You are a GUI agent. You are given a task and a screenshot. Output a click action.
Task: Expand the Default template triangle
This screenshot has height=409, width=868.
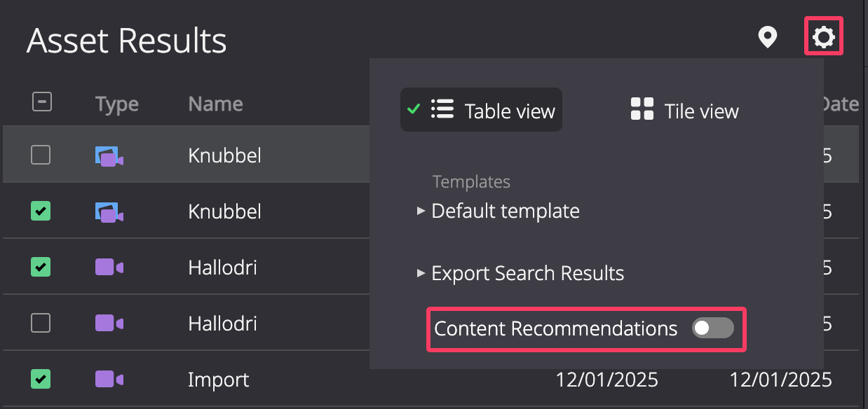[x=421, y=211]
